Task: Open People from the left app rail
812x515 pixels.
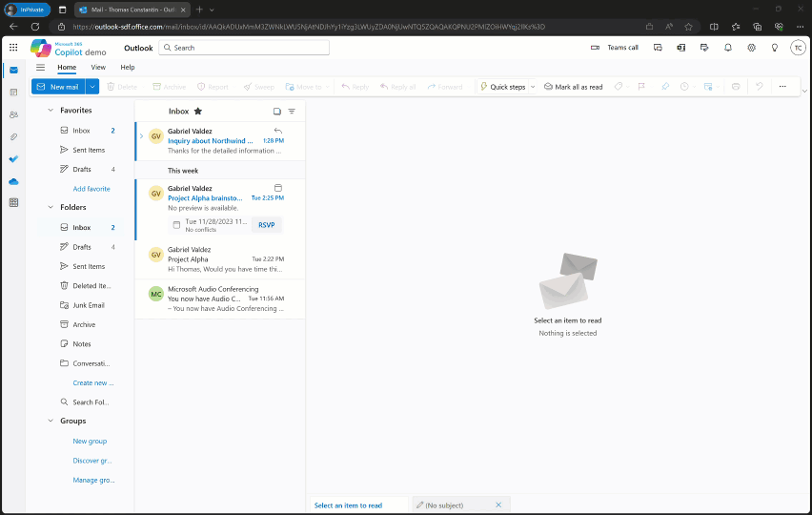Action: tap(14, 114)
